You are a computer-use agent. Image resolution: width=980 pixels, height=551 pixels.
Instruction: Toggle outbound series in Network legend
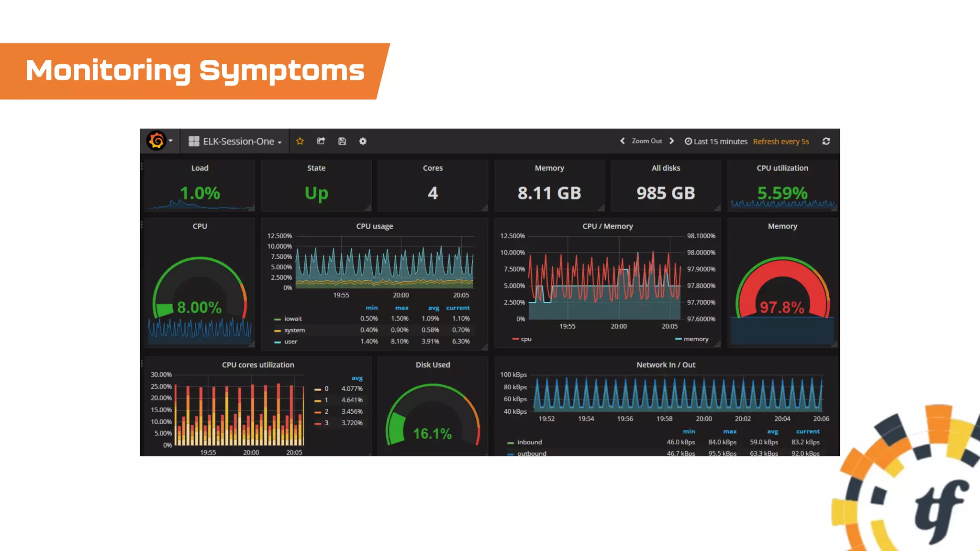coord(532,453)
